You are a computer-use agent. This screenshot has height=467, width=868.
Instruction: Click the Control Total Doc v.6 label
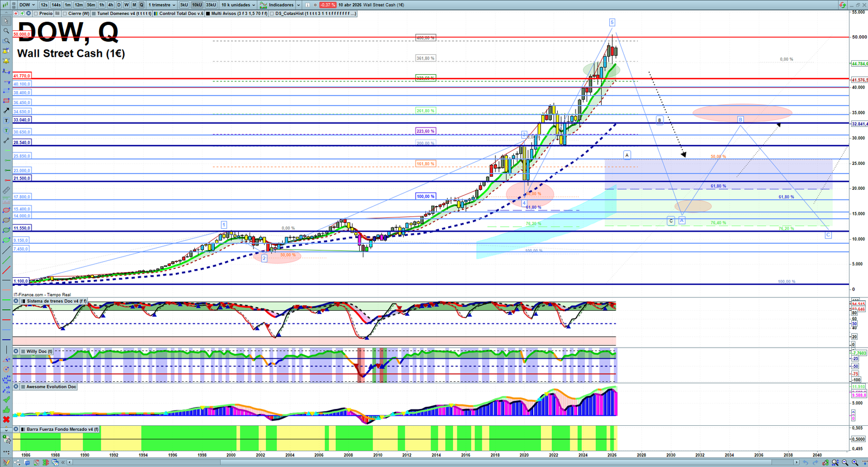181,14
